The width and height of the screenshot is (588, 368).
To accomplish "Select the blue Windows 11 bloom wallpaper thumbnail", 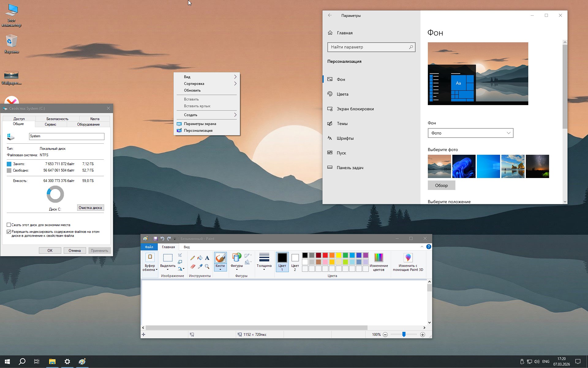I will pos(464,166).
